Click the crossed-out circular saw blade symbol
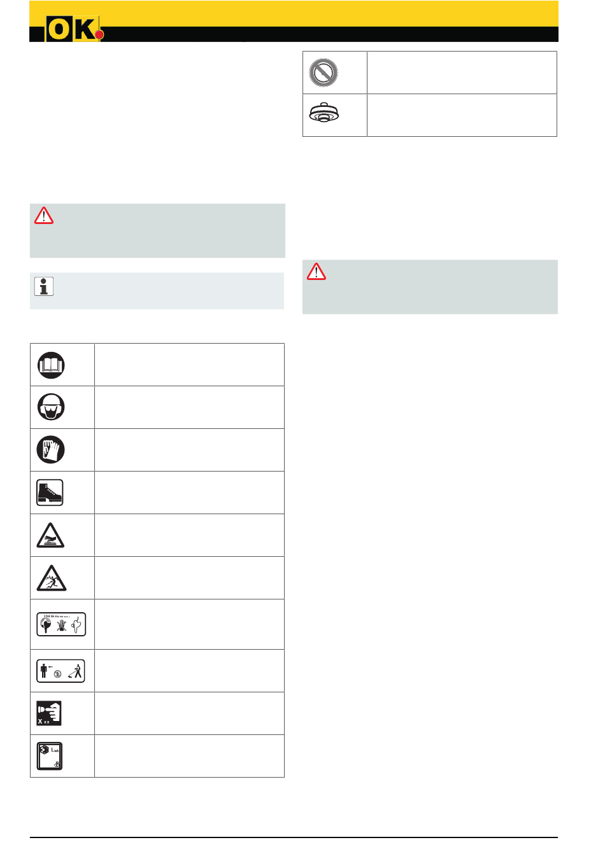The width and height of the screenshot is (605, 868). coord(324,73)
